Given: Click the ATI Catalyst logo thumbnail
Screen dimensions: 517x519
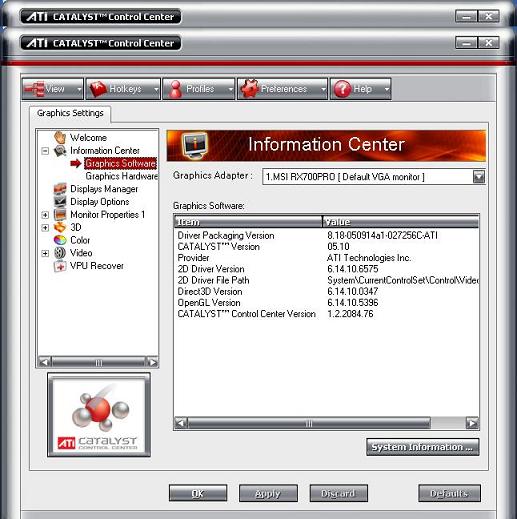Looking at the screenshot, I should pyautogui.click(x=99, y=415).
